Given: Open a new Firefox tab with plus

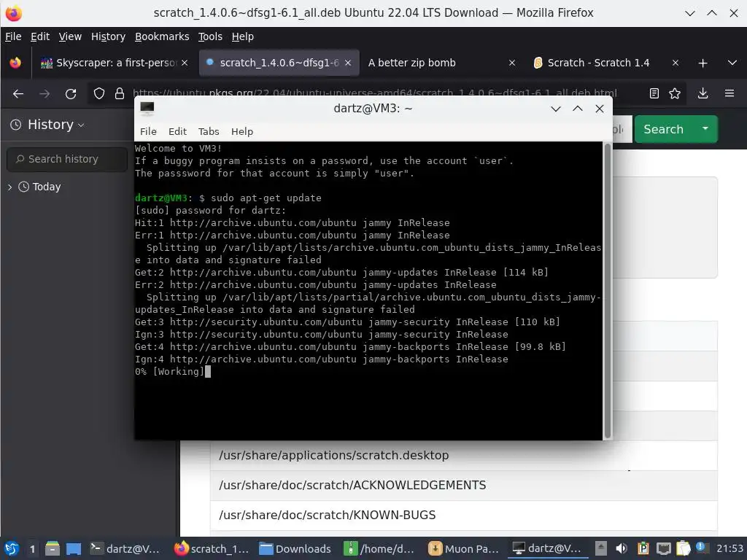Looking at the screenshot, I should pos(703,63).
